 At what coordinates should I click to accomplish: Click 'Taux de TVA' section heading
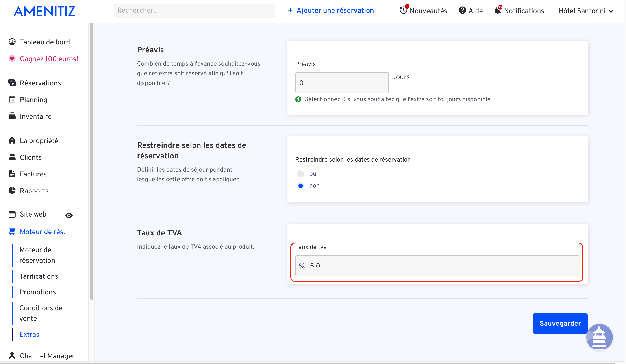[x=159, y=233]
